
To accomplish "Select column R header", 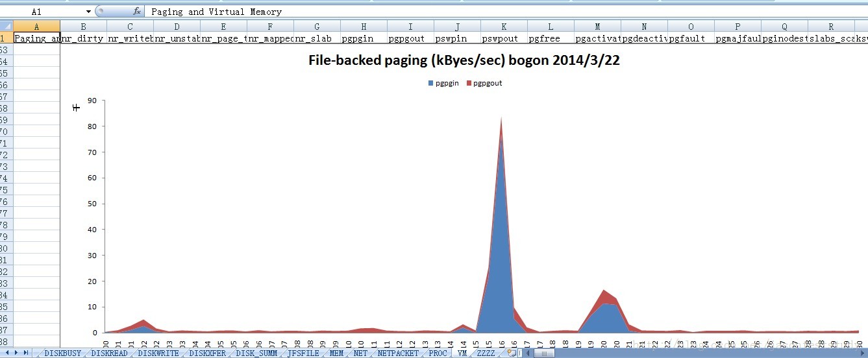I will (x=831, y=27).
